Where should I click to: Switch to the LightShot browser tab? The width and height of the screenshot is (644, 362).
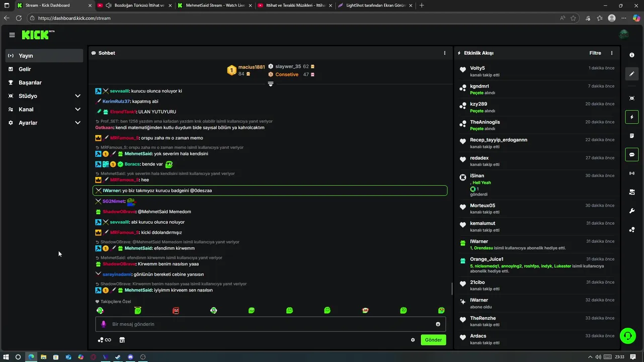point(376,6)
